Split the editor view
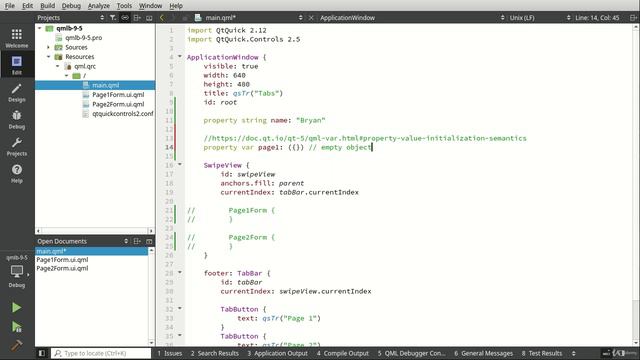 tap(633, 18)
